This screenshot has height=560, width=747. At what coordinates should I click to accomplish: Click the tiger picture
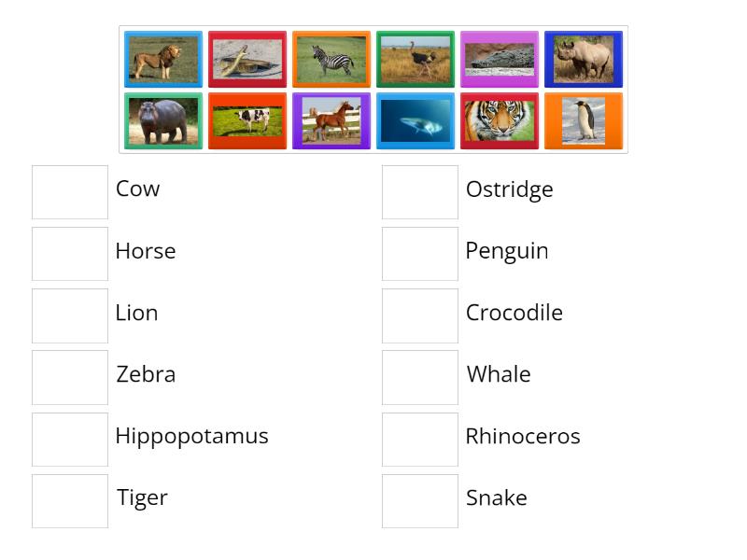[x=499, y=120]
